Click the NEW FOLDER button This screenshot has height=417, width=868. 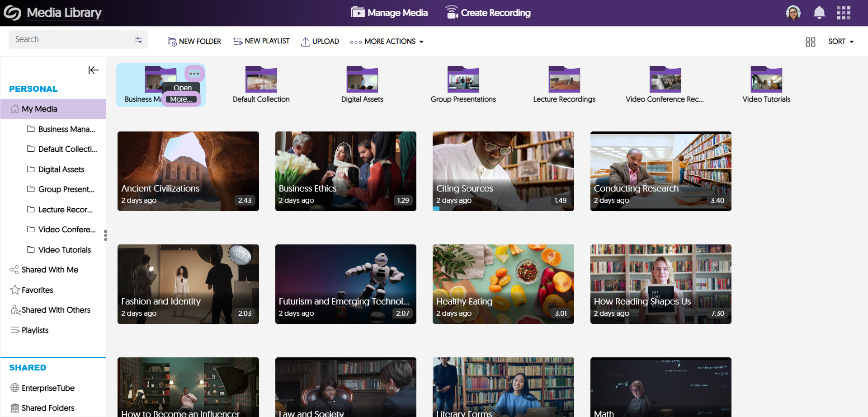(x=194, y=42)
